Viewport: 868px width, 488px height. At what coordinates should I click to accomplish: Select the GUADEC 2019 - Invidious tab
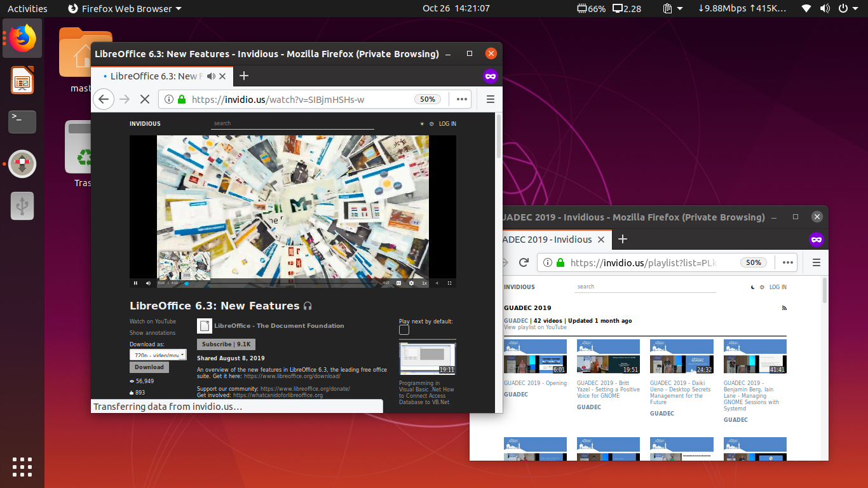tap(546, 240)
